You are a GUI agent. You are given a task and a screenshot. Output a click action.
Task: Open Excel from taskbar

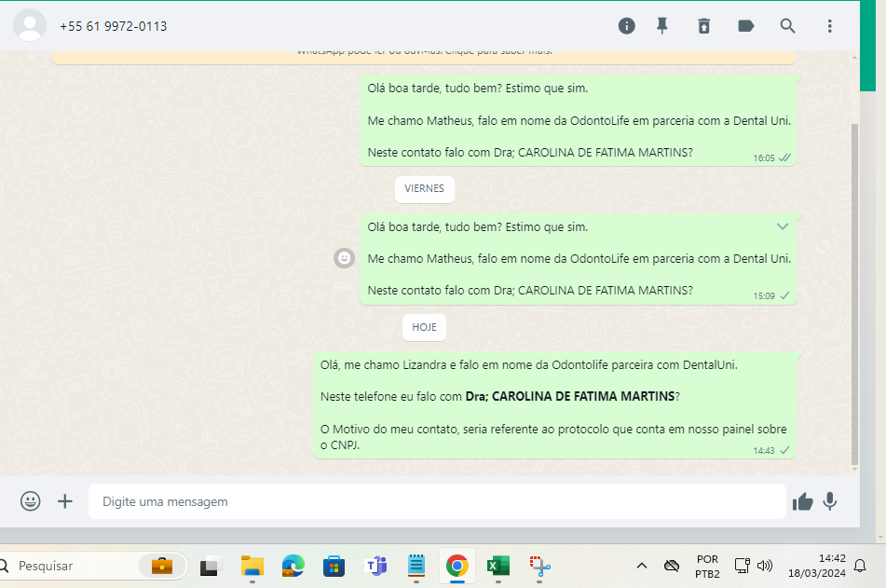coord(498,566)
